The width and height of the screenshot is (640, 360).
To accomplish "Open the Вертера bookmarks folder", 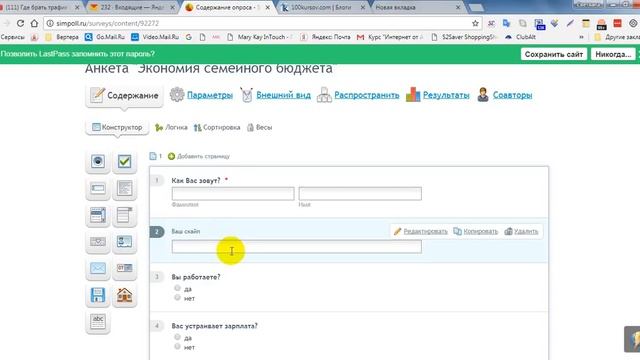I will pyautogui.click(x=62, y=37).
